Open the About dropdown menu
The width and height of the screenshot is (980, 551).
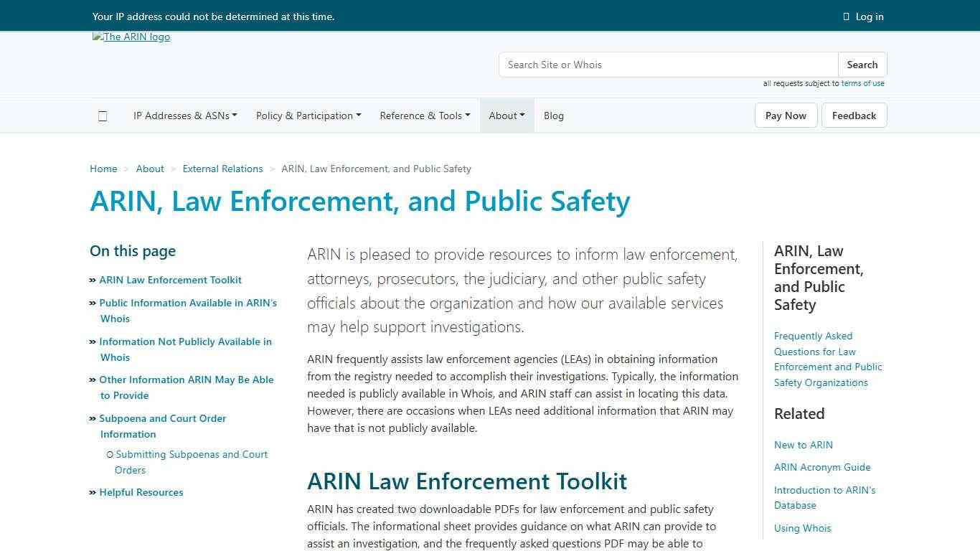pos(507,116)
